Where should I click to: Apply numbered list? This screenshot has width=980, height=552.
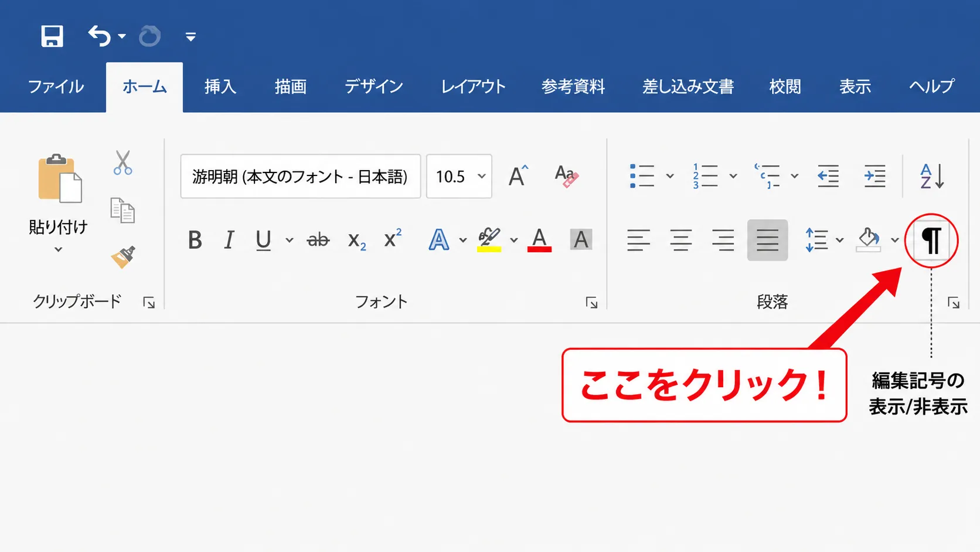[x=705, y=176]
